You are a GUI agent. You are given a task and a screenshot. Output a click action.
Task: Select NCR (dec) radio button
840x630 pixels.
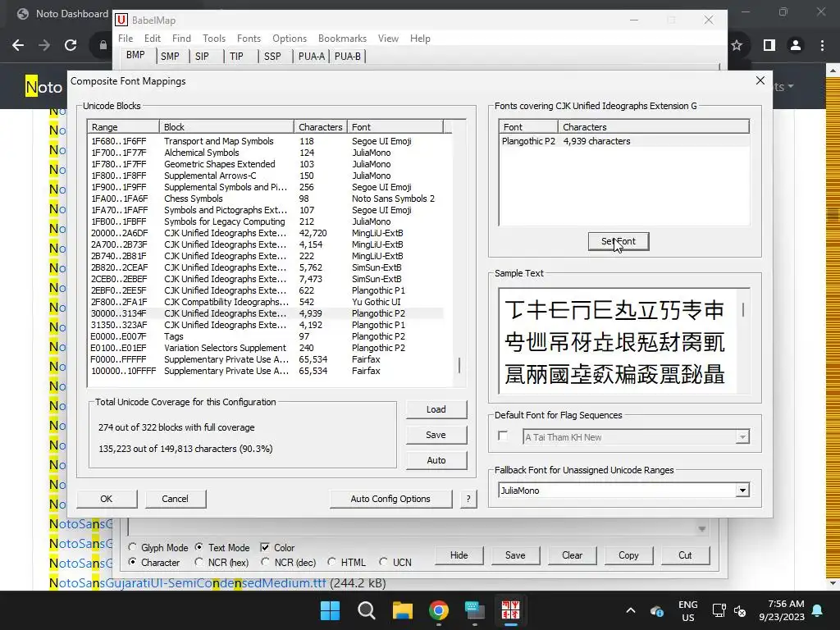[265, 562]
